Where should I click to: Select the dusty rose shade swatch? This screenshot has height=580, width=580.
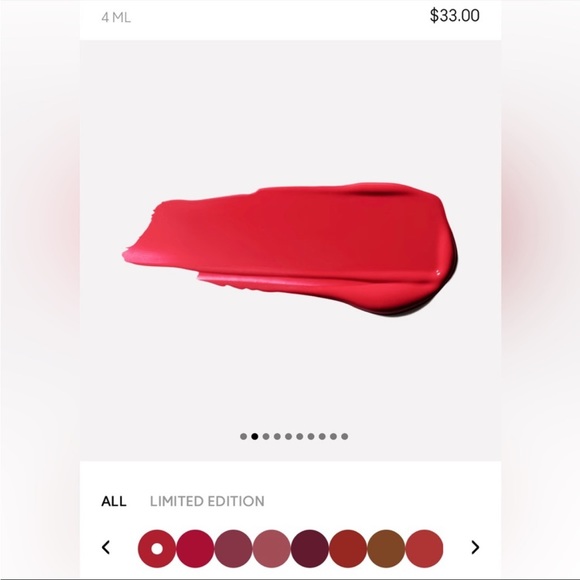click(x=272, y=548)
